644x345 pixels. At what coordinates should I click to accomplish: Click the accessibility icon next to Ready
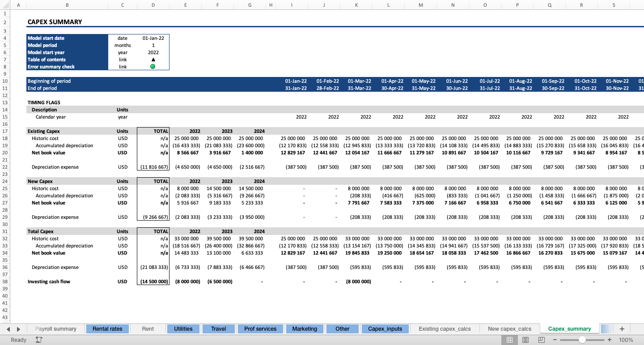click(x=39, y=340)
